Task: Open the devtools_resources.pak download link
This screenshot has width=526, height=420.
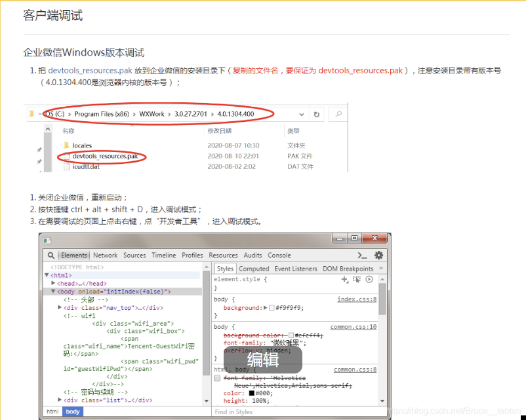Action: click(x=91, y=71)
